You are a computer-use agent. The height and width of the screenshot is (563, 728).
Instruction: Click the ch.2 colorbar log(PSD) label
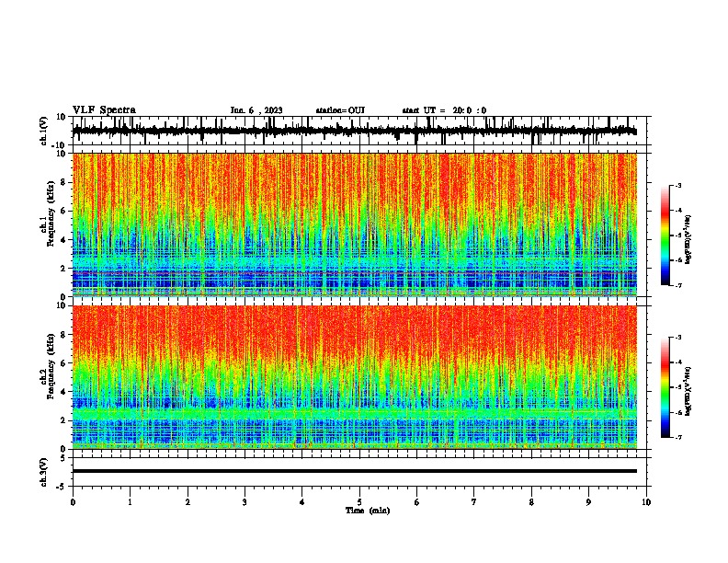tap(688, 392)
